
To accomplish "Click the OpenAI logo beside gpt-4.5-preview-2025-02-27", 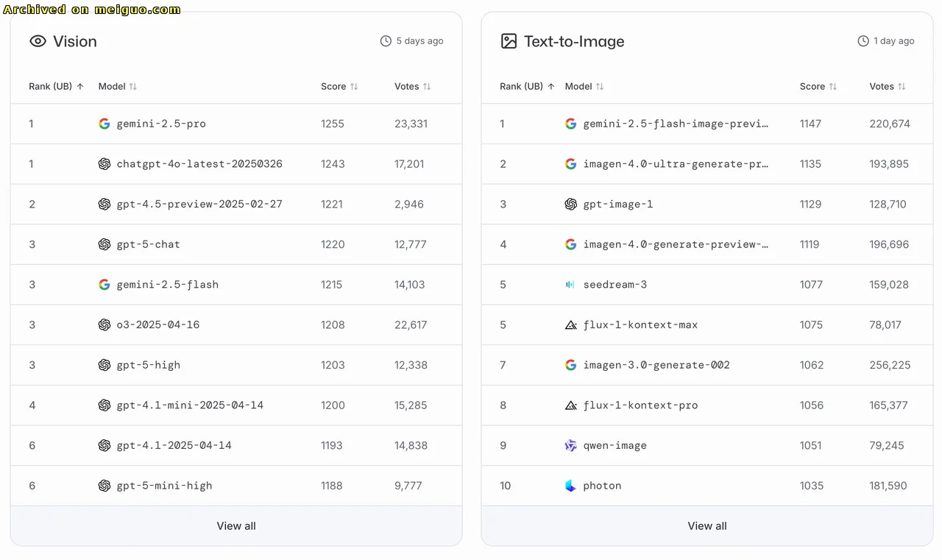I will tap(105, 204).
